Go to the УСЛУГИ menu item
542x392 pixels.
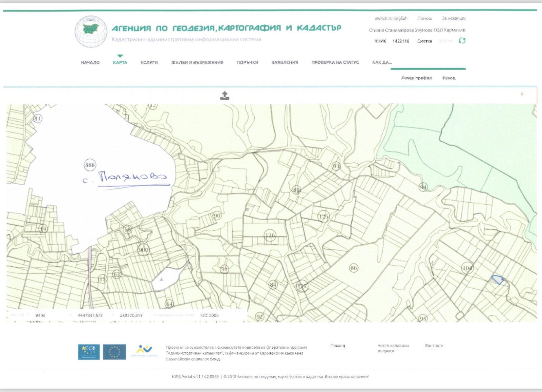point(149,62)
